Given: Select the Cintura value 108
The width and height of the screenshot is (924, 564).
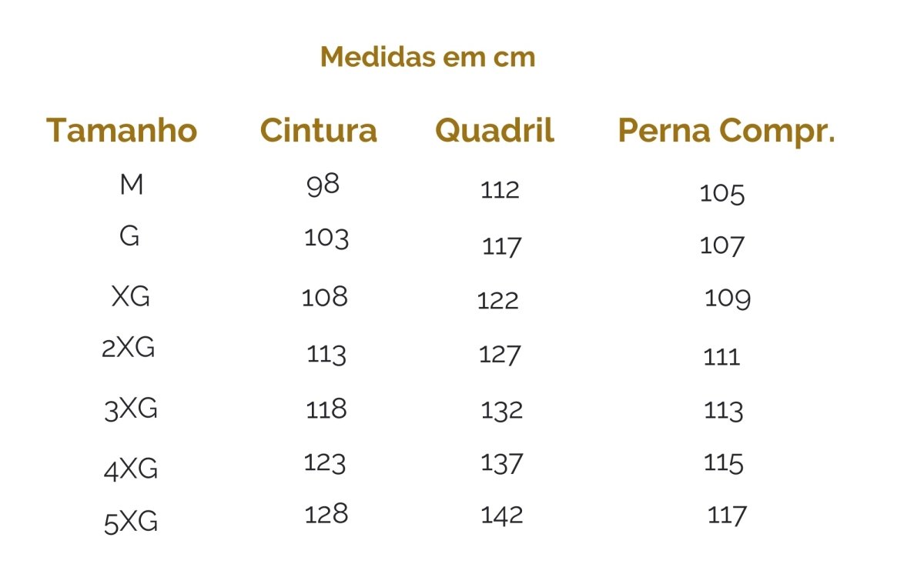Looking at the screenshot, I should pyautogui.click(x=325, y=296).
